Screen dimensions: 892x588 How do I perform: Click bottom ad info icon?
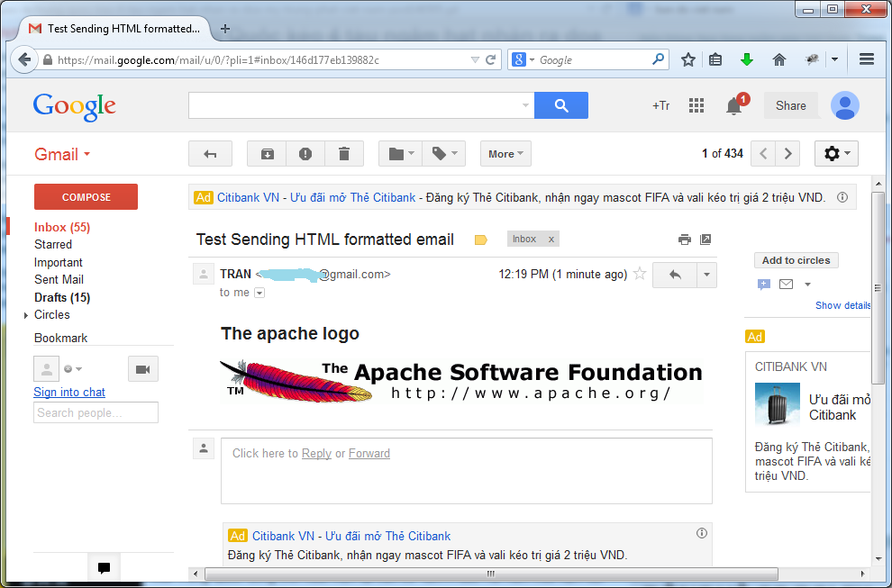point(701,533)
